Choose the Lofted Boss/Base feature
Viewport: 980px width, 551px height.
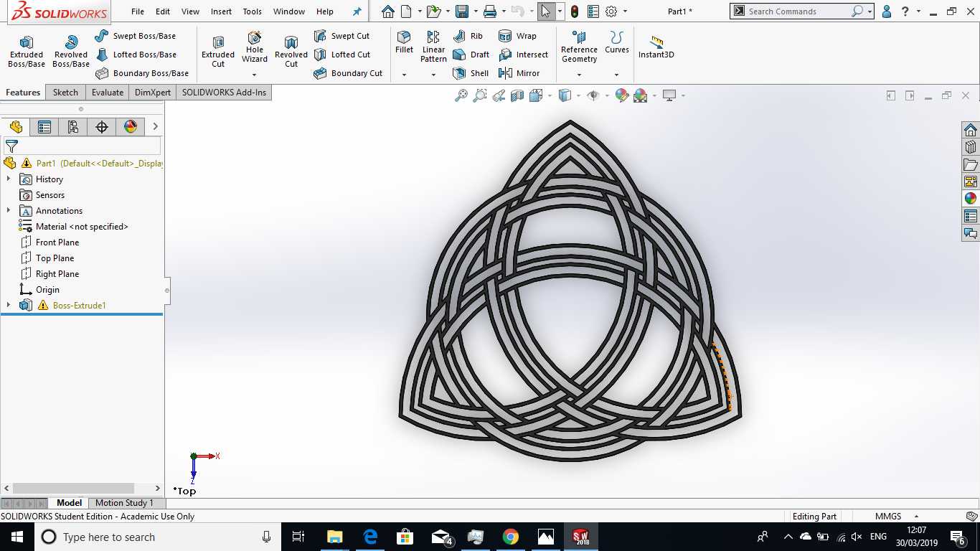point(136,55)
